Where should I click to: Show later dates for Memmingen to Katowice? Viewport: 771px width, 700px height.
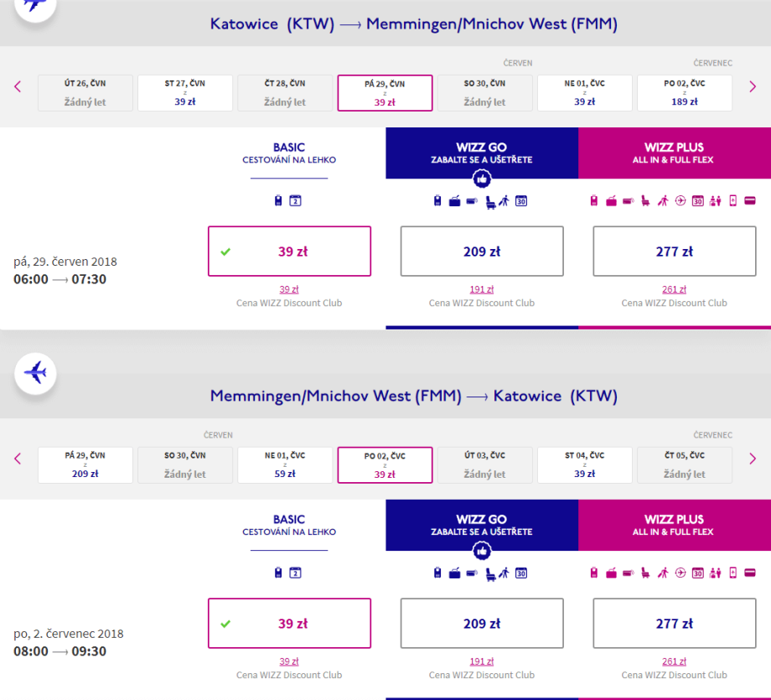click(x=753, y=459)
